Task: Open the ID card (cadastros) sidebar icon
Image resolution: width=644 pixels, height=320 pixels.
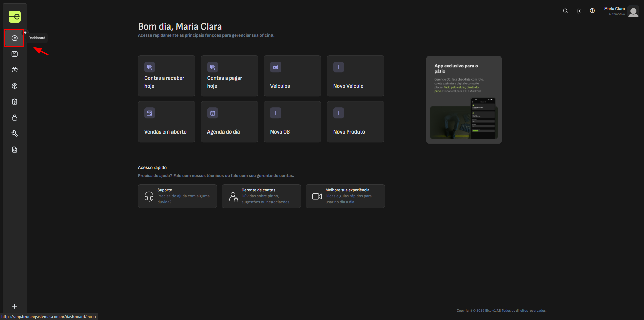Action: (x=15, y=54)
